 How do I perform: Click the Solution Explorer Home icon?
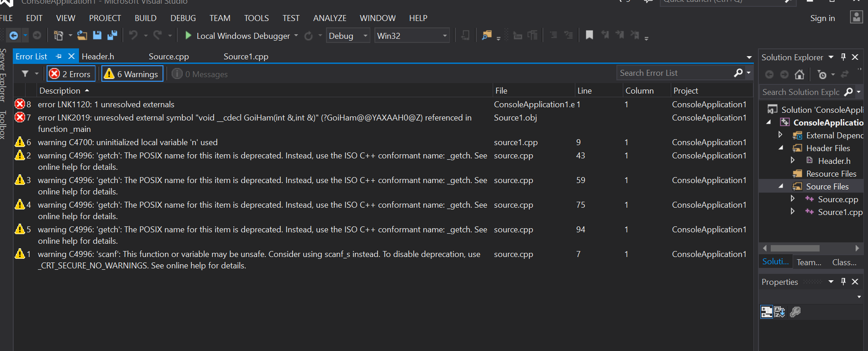coord(799,74)
